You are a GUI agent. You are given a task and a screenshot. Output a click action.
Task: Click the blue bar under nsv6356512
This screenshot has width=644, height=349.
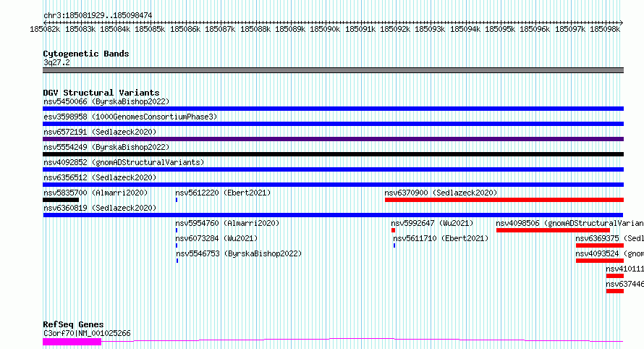pos(333,185)
